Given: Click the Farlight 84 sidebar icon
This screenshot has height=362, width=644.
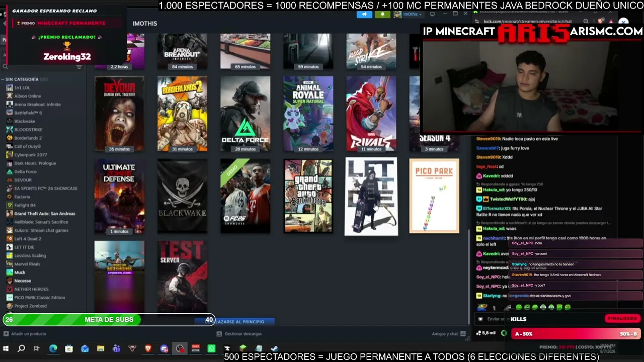Looking at the screenshot, I should coord(10,205).
